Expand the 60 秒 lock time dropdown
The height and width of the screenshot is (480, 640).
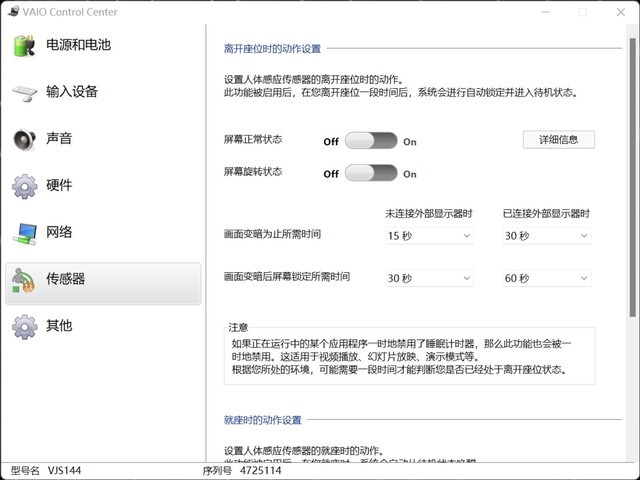click(x=547, y=278)
